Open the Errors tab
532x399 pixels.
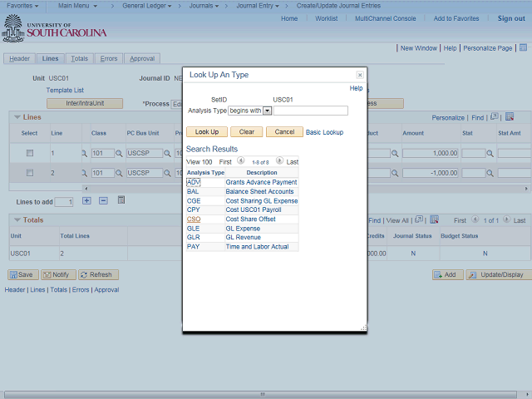click(x=109, y=58)
